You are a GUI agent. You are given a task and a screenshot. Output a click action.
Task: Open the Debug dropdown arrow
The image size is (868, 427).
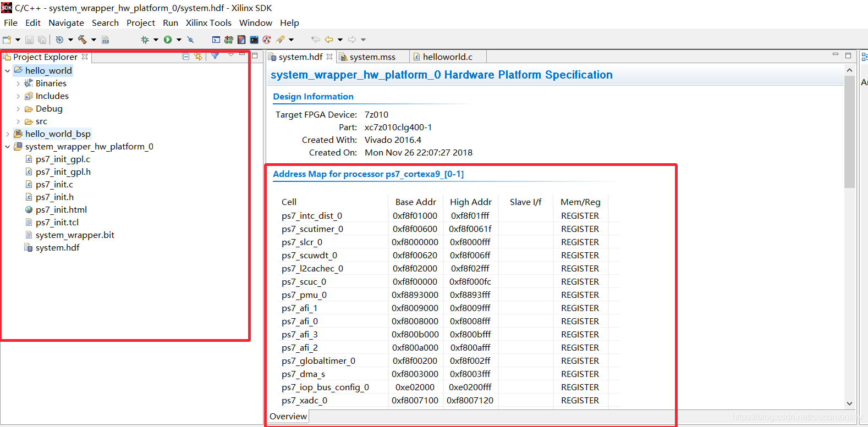point(156,40)
